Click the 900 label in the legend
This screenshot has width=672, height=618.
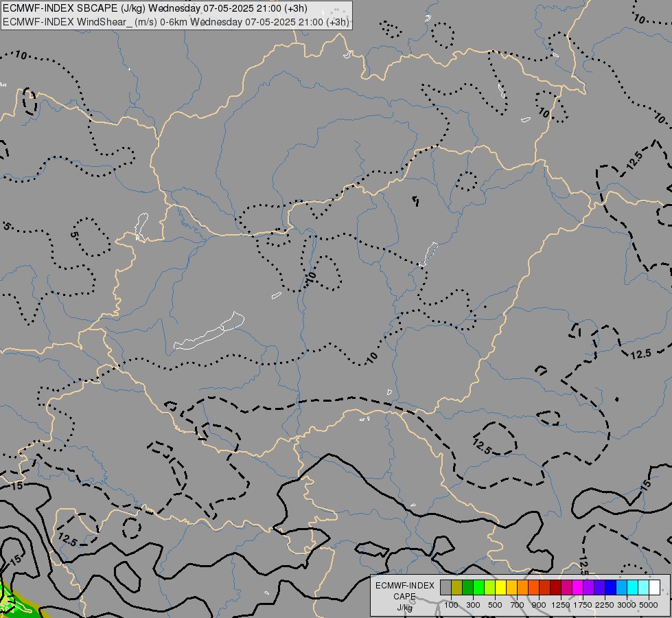(x=539, y=605)
